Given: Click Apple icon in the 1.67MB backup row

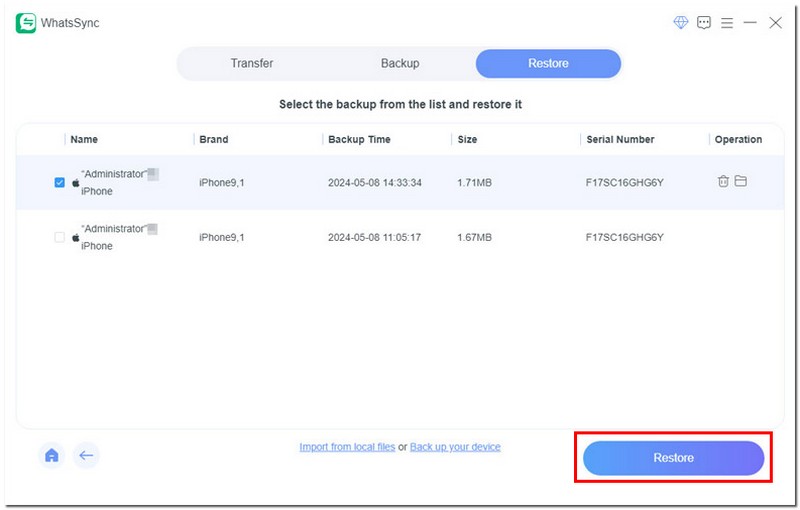Looking at the screenshot, I should pyautogui.click(x=76, y=237).
